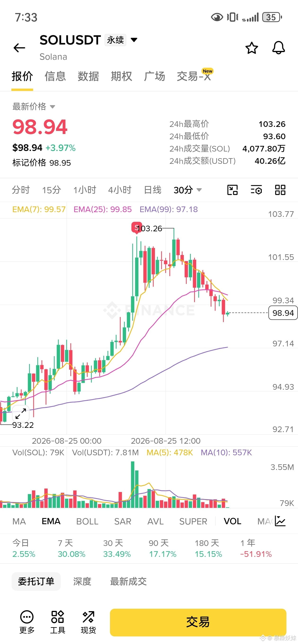Tap the red S sell marker on chart
298x644 pixels.
point(136,228)
